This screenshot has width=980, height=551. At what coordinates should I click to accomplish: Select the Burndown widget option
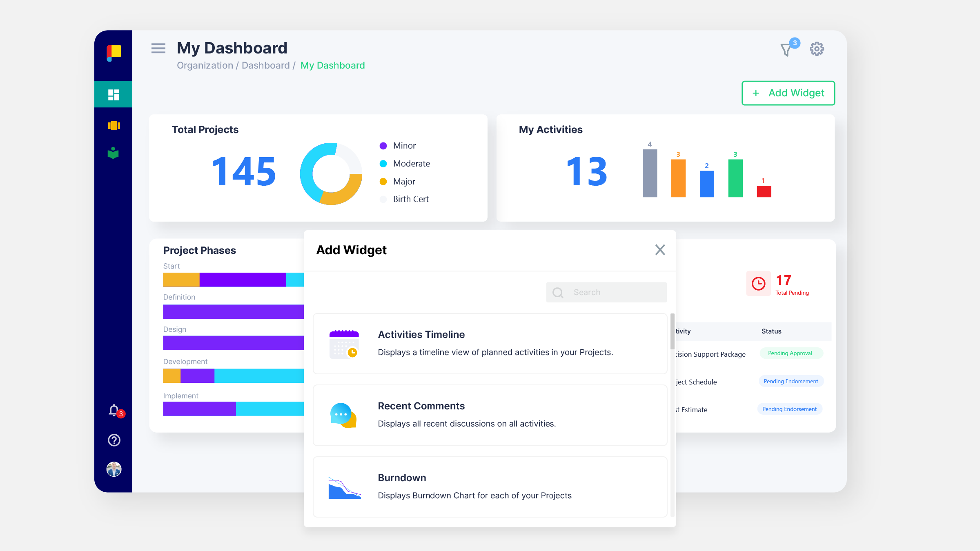point(490,486)
